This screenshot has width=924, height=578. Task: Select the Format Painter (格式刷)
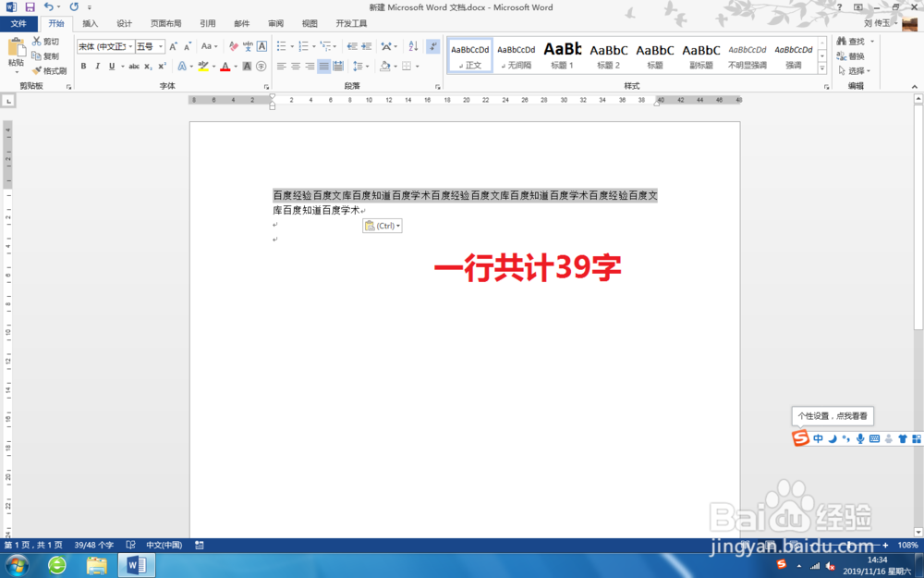pos(49,71)
